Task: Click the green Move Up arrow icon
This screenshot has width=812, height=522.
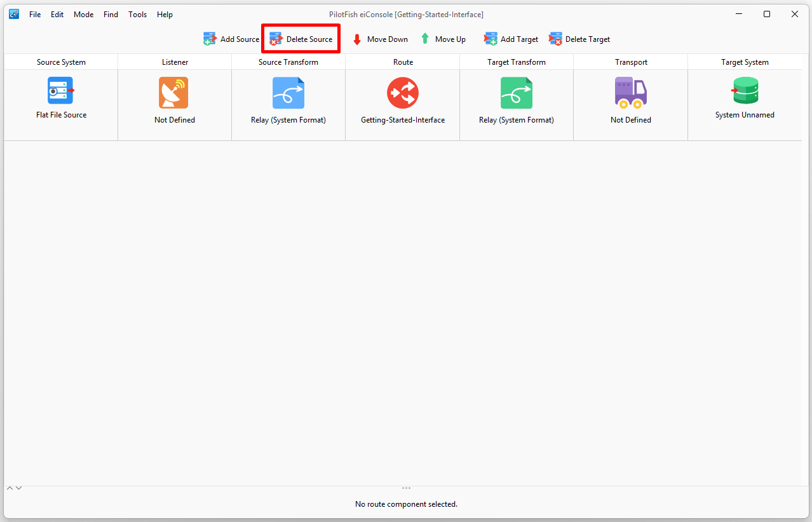Action: pos(425,39)
